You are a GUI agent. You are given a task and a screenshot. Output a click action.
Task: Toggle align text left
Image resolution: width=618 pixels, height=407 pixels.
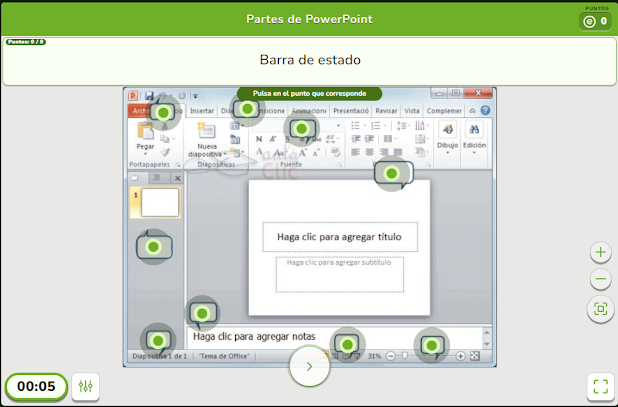pyautogui.click(x=356, y=152)
